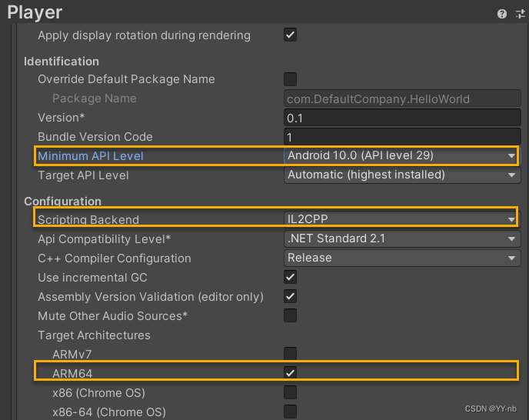Click the Package Name text field
Image resolution: width=529 pixels, height=420 pixels.
[x=401, y=98]
